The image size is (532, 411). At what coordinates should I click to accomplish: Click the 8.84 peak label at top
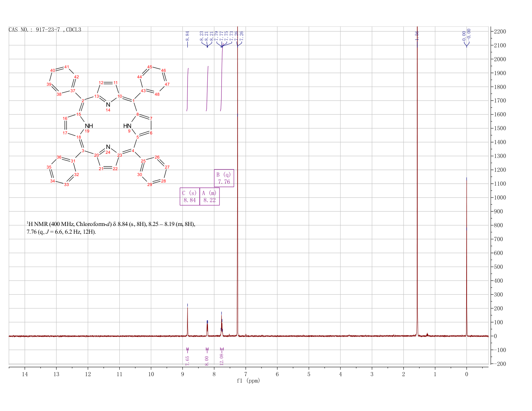(x=187, y=36)
